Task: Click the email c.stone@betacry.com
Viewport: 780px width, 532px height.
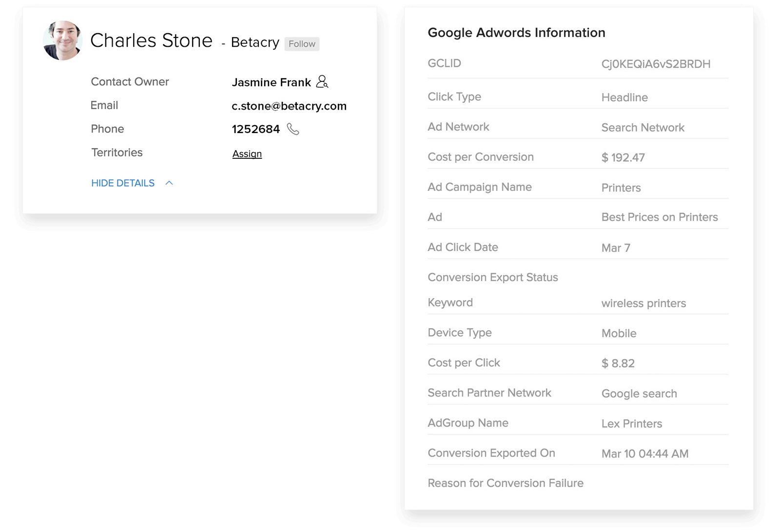Action: click(289, 106)
